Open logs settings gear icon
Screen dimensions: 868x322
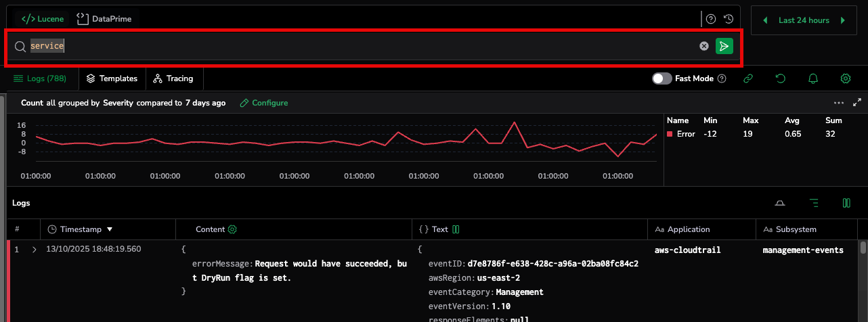845,78
